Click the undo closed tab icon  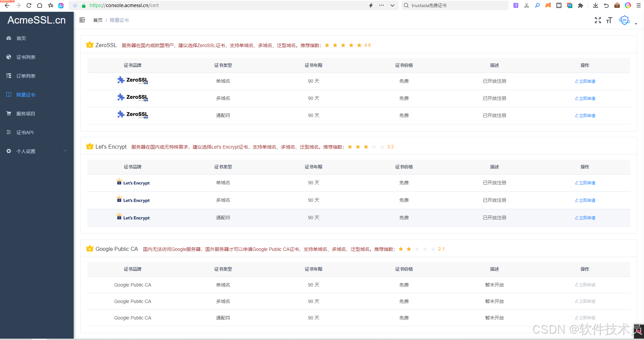coord(606,5)
